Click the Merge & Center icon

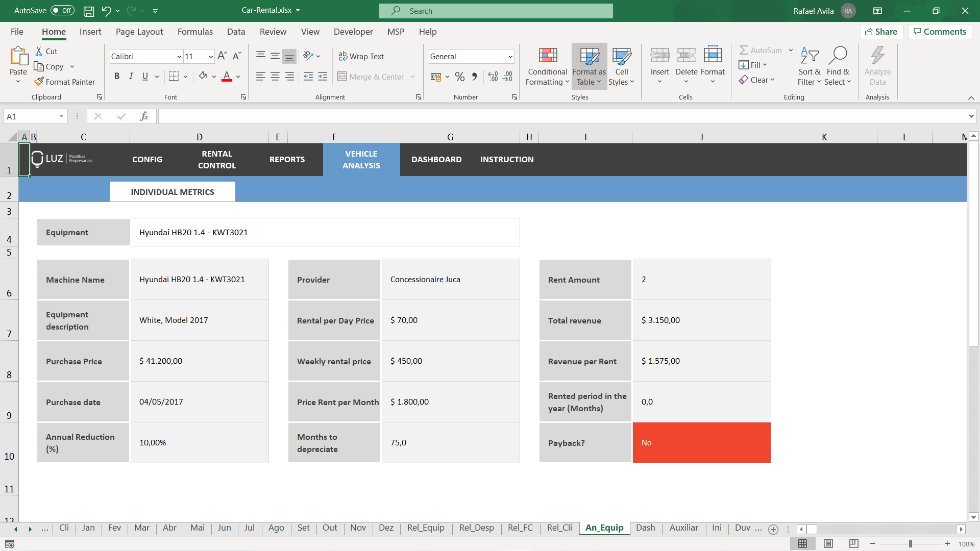click(342, 77)
